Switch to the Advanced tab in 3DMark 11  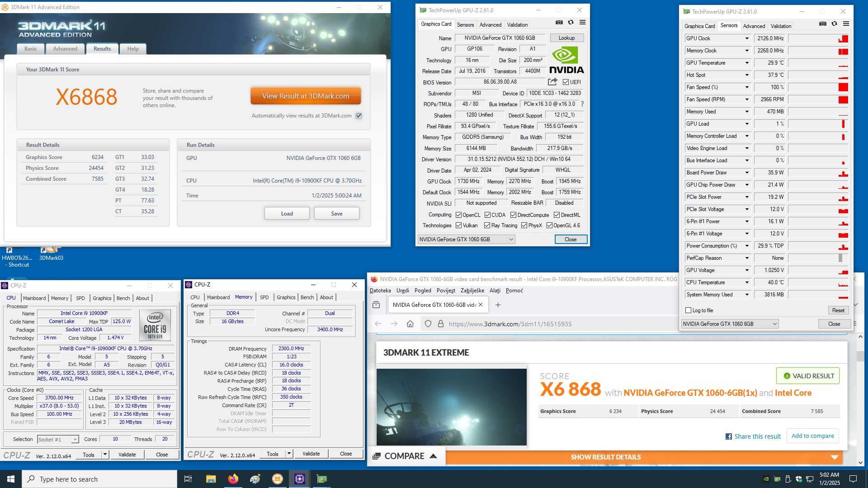[x=65, y=49]
